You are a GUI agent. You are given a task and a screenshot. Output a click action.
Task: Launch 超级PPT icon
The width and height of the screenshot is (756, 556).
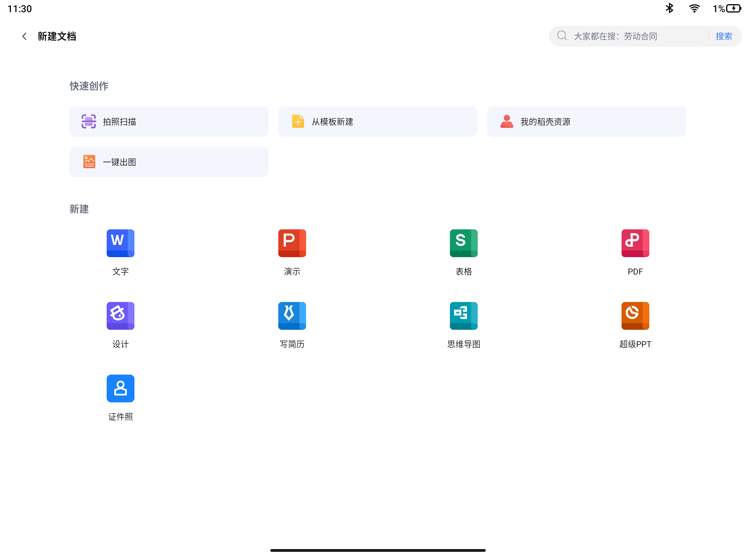(x=635, y=316)
